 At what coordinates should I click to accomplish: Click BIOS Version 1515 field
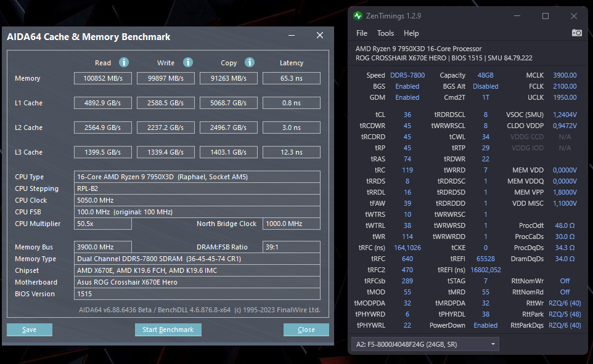197,294
